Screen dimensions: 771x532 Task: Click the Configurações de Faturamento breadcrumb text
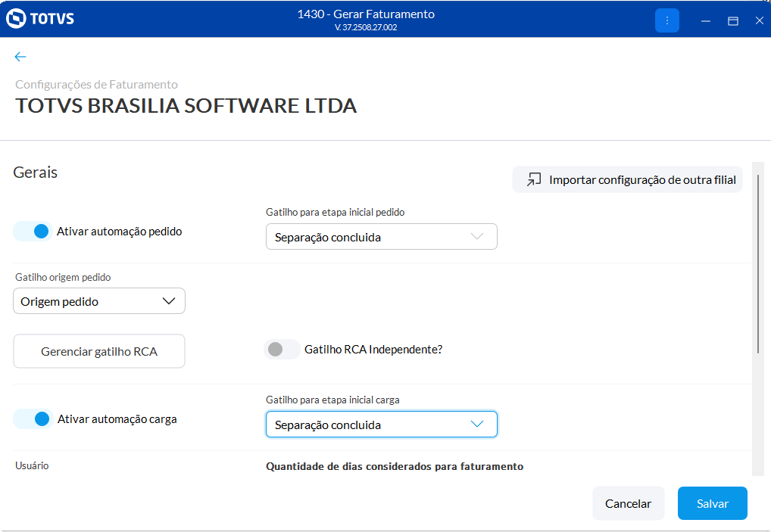97,85
